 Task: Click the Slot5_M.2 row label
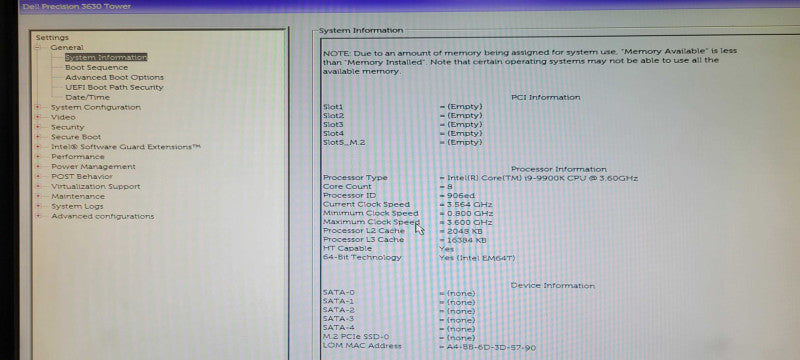pos(344,142)
